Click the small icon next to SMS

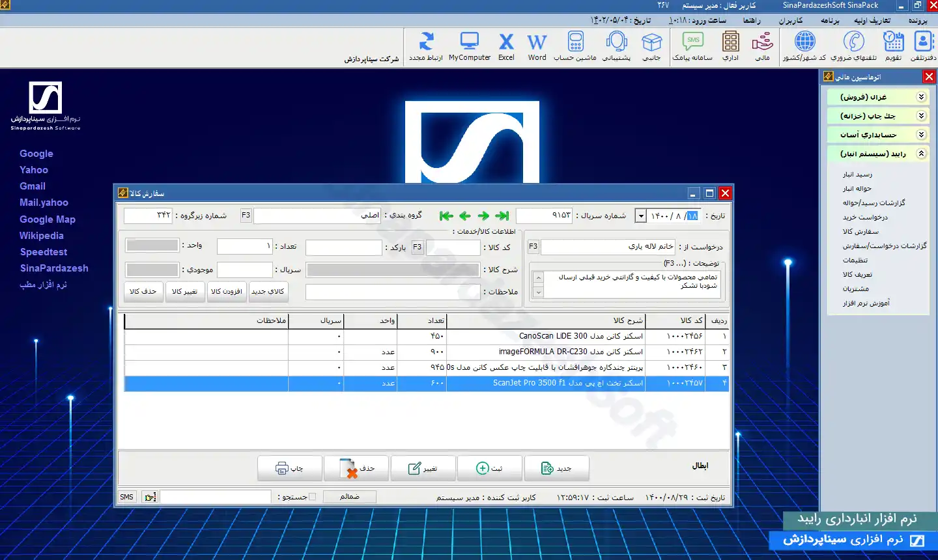click(150, 497)
